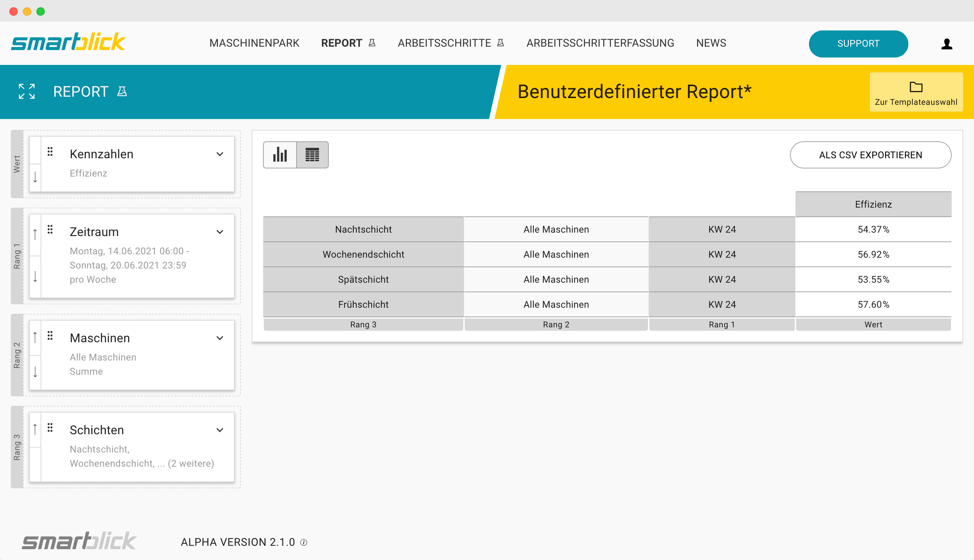Expand the Maschinen card chevron
Viewport: 974px width, 560px height.
pyautogui.click(x=219, y=338)
